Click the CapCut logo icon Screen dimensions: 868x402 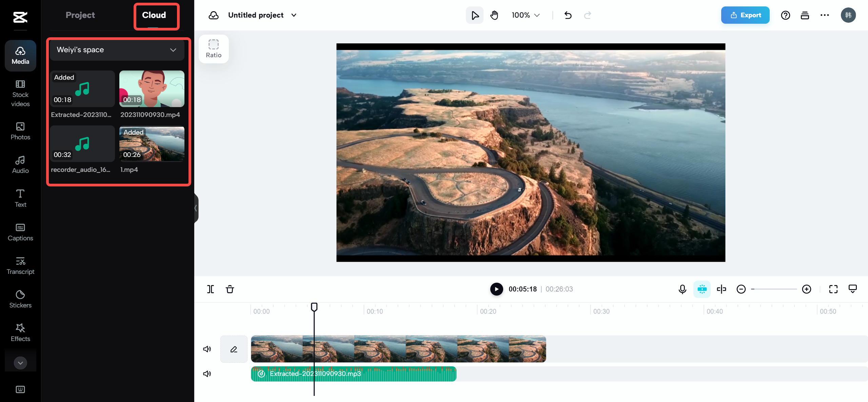[20, 17]
